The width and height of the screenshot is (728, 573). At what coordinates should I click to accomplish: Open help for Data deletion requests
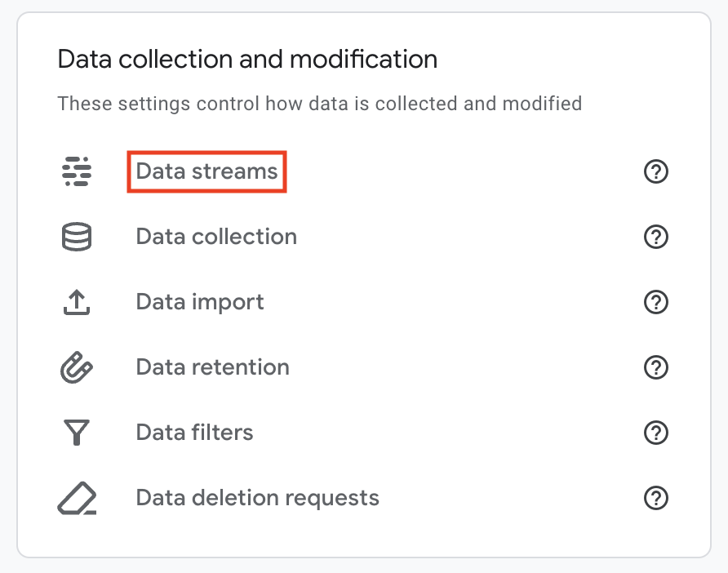(x=655, y=498)
